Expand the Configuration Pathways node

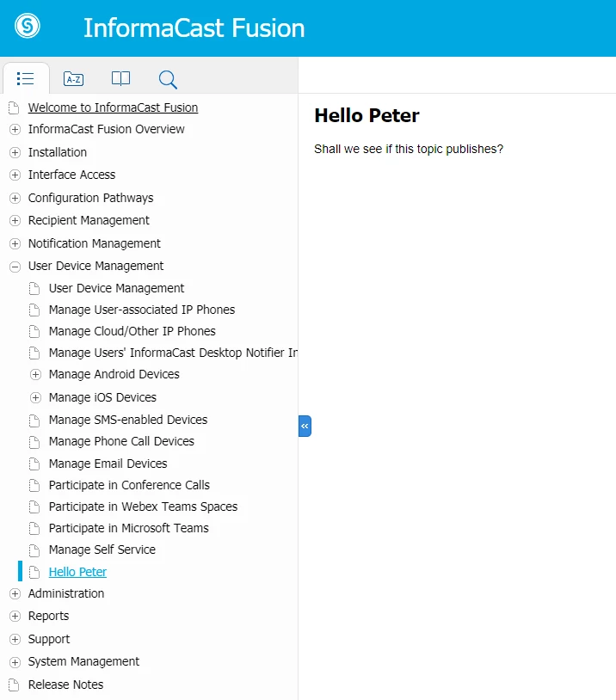[x=15, y=198]
